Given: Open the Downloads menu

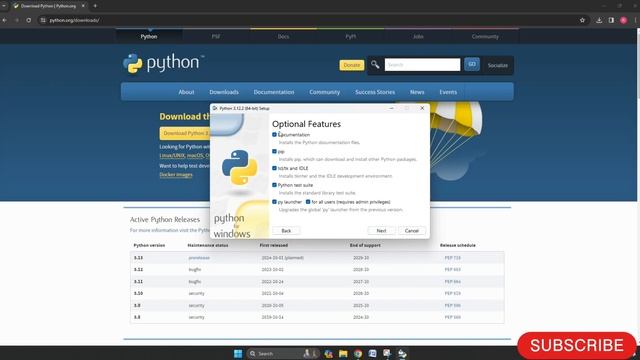Looking at the screenshot, I should click(x=224, y=92).
